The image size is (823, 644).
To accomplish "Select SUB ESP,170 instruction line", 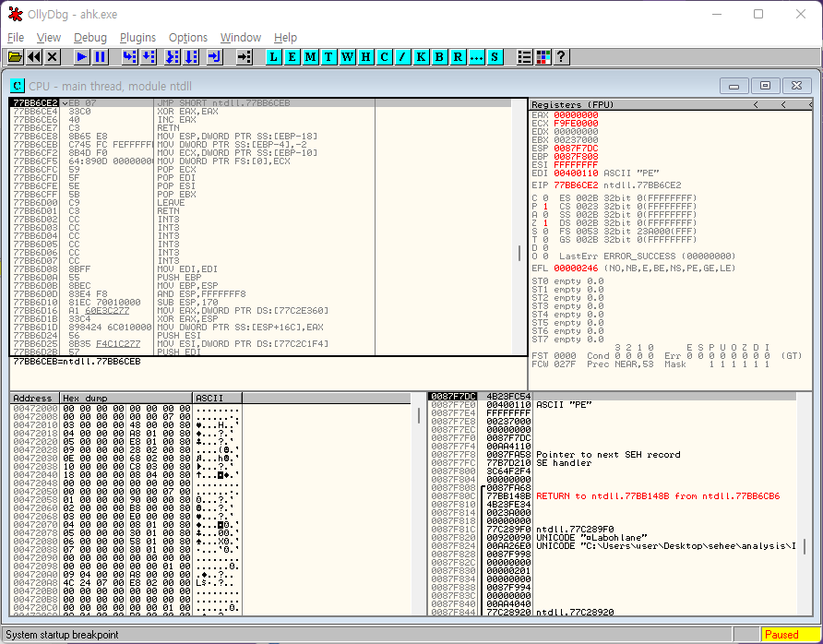I will tap(260, 302).
